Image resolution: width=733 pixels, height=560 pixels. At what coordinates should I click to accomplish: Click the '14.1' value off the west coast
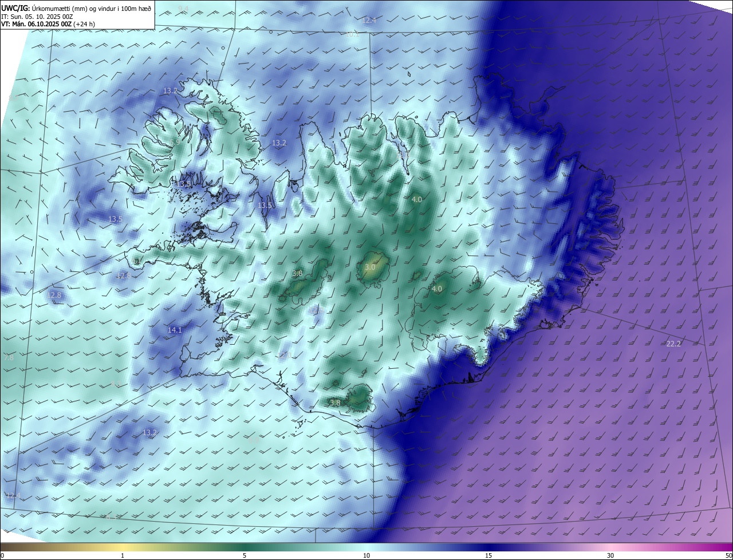click(175, 330)
